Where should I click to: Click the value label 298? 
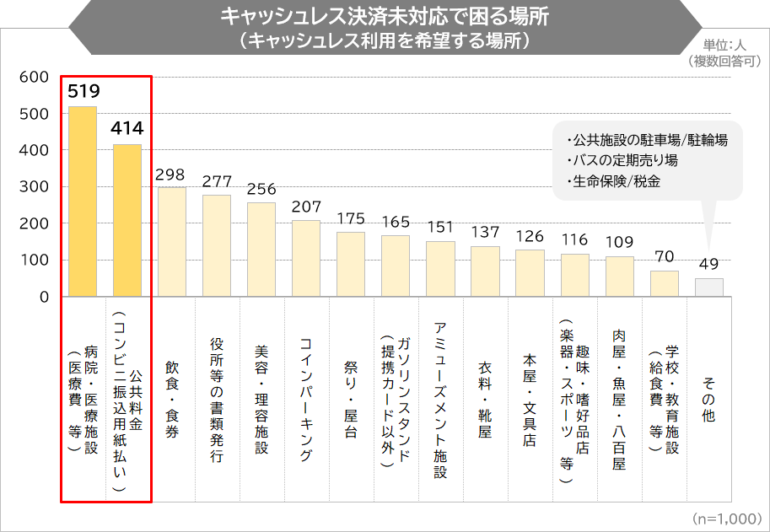[170, 175]
